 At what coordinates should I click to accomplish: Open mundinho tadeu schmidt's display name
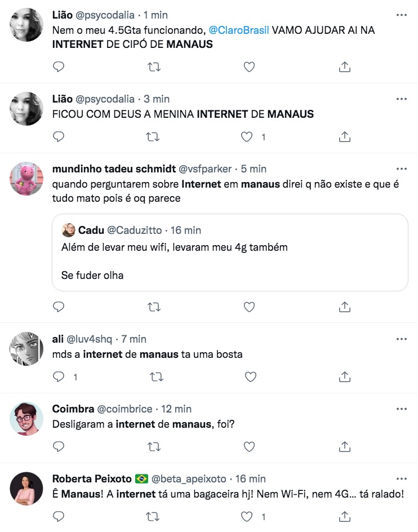tap(114, 169)
